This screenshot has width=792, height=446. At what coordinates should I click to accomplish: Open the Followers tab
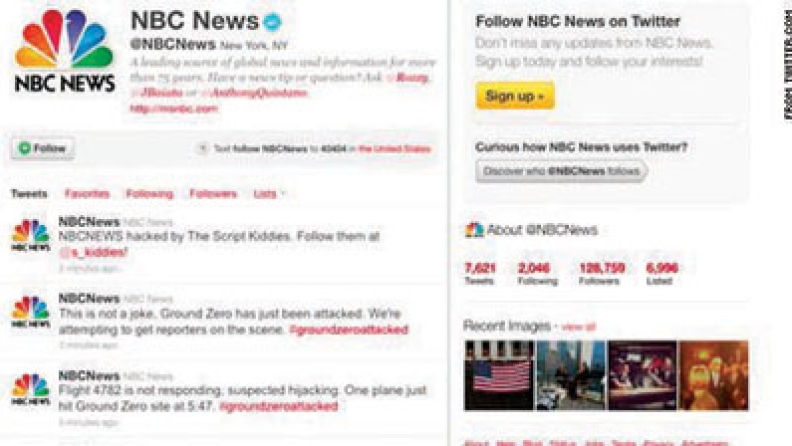[x=213, y=193]
